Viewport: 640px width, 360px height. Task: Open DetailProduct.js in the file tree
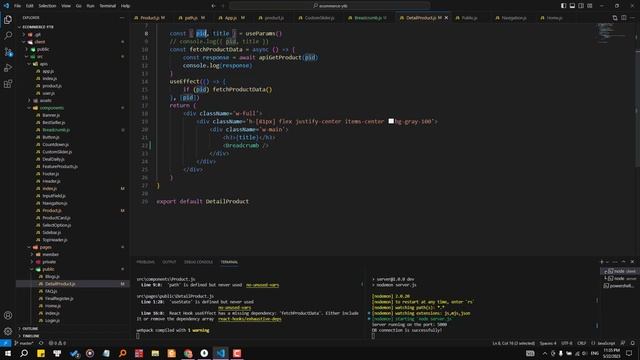[x=60, y=284]
